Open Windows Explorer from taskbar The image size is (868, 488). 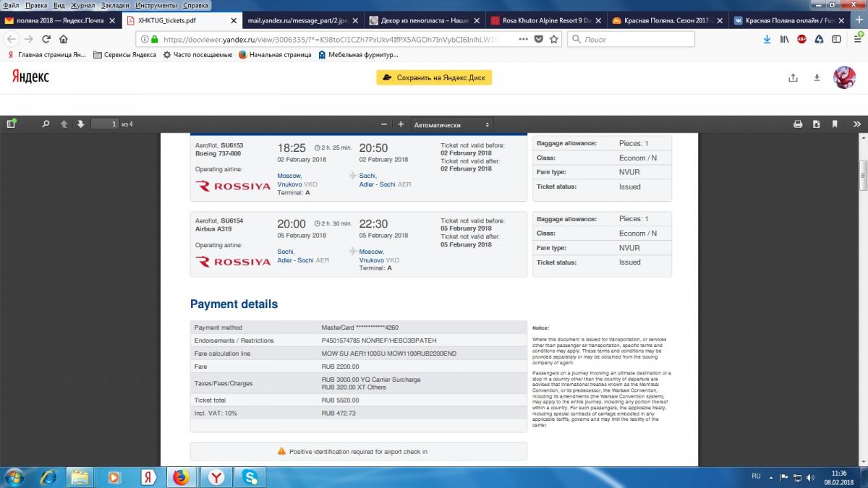click(x=80, y=477)
